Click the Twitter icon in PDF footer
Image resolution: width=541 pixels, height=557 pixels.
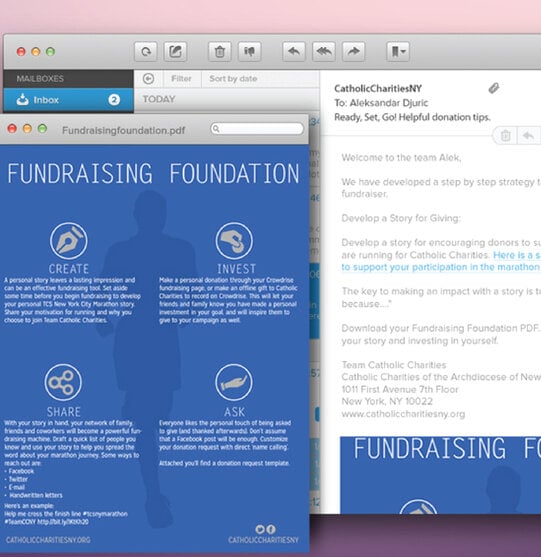(x=260, y=530)
